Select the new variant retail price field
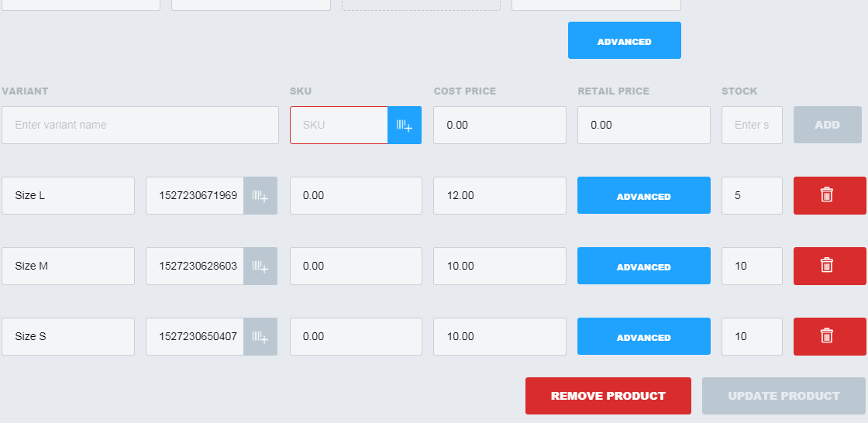868x423 pixels. [644, 126]
